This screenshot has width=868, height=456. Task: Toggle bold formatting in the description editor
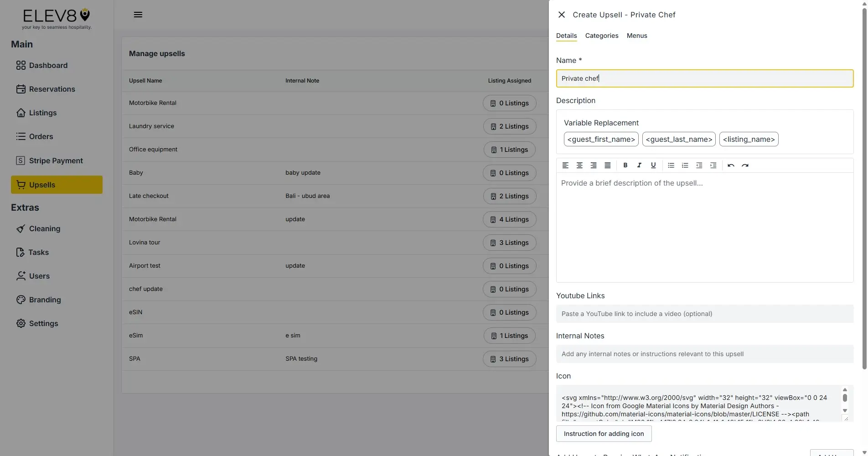click(625, 165)
